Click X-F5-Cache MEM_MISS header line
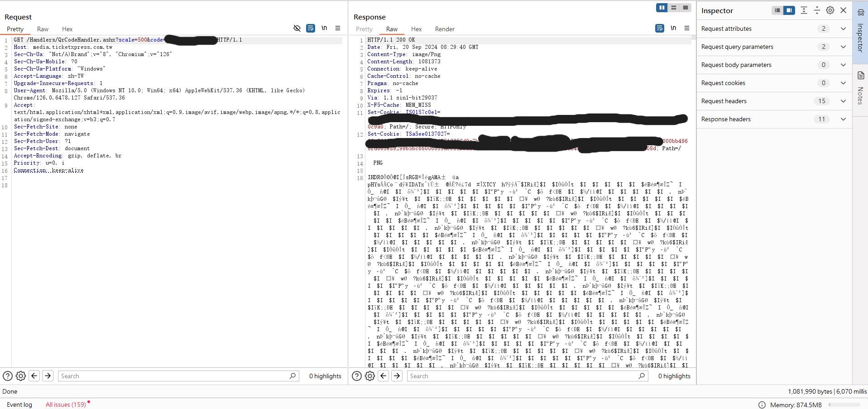Screen dimensions: 868x409 pyautogui.click(x=399, y=105)
